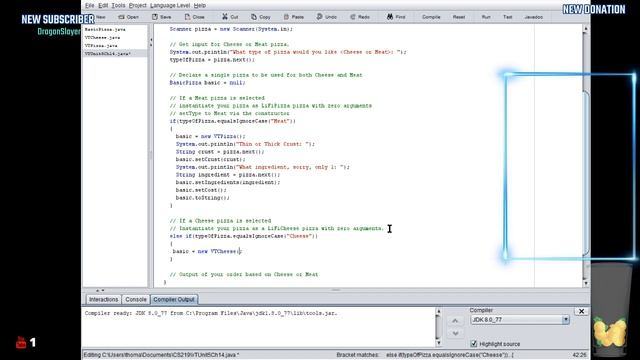Screen dimensions: 640x360
Task: Go to next compiler error arrow
Action: tap(455, 333)
